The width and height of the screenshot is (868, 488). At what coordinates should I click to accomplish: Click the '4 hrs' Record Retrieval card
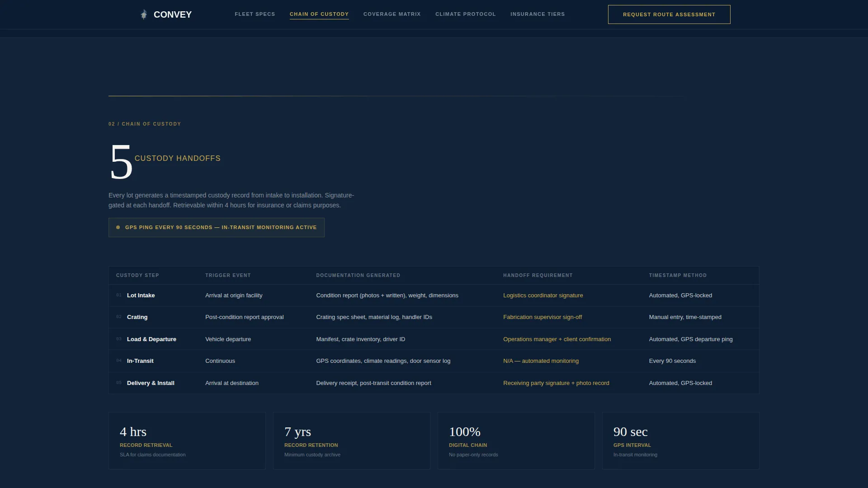point(187,441)
